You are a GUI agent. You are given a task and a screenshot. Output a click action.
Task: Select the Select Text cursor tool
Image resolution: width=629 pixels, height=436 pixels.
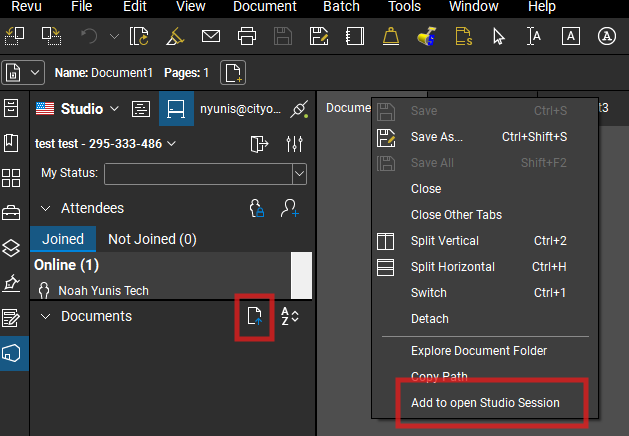click(534, 37)
